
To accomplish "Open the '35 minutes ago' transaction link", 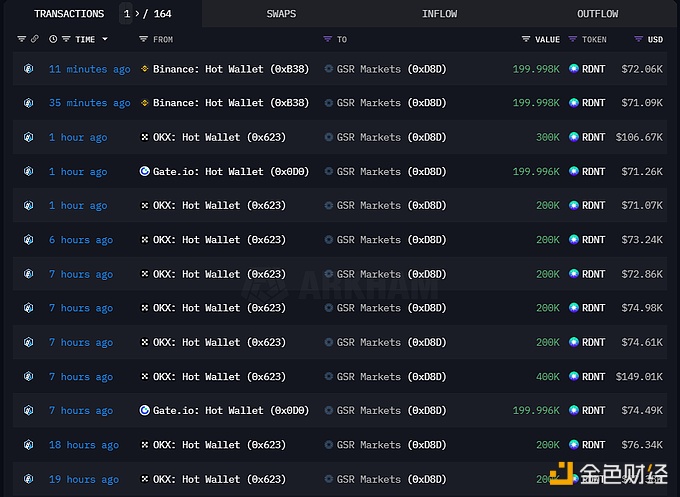I will (89, 103).
